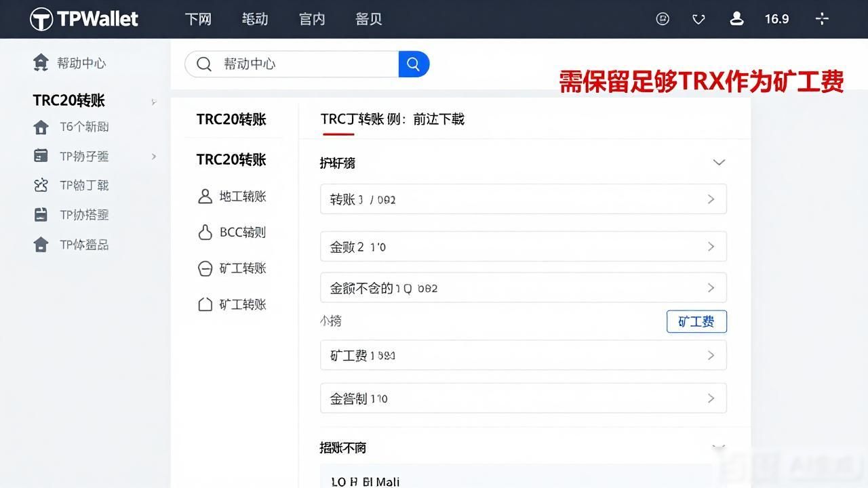Click the house icon beside TP体盏品
This screenshot has height=488, width=868.
[41, 245]
